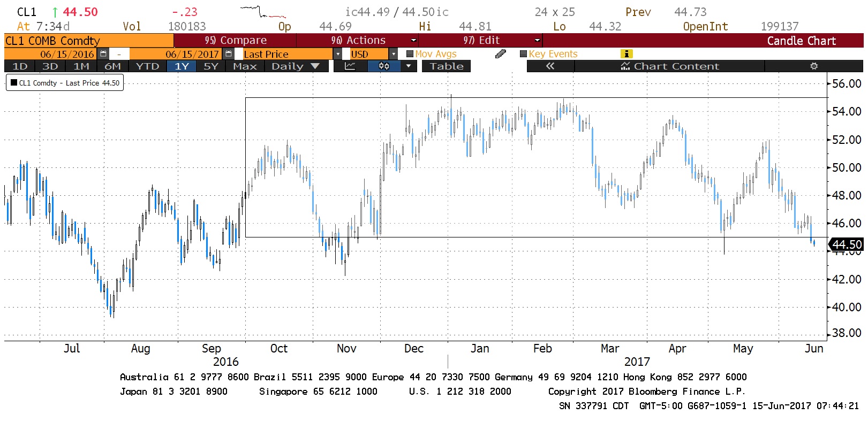The width and height of the screenshot is (868, 422).
Task: Expand the 97) Edit dropdown arrow
Action: pos(538,40)
